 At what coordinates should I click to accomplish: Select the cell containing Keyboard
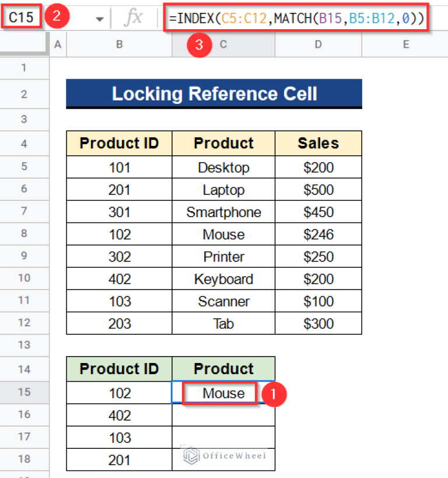[x=223, y=279]
